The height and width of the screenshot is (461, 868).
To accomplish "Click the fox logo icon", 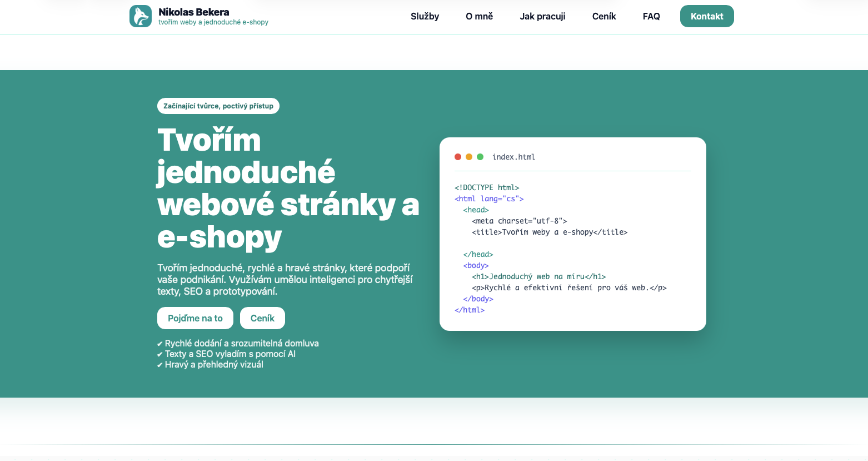I will (x=141, y=16).
